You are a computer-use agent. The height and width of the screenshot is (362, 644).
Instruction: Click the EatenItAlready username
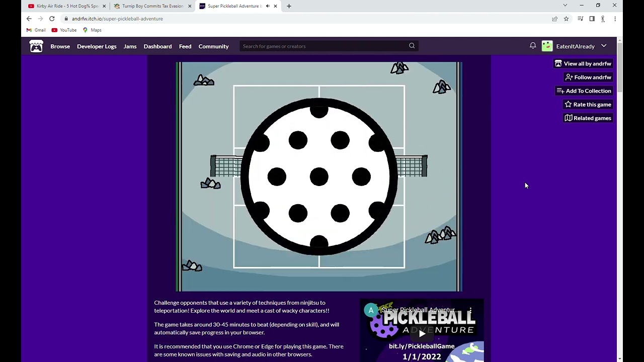[575, 46]
